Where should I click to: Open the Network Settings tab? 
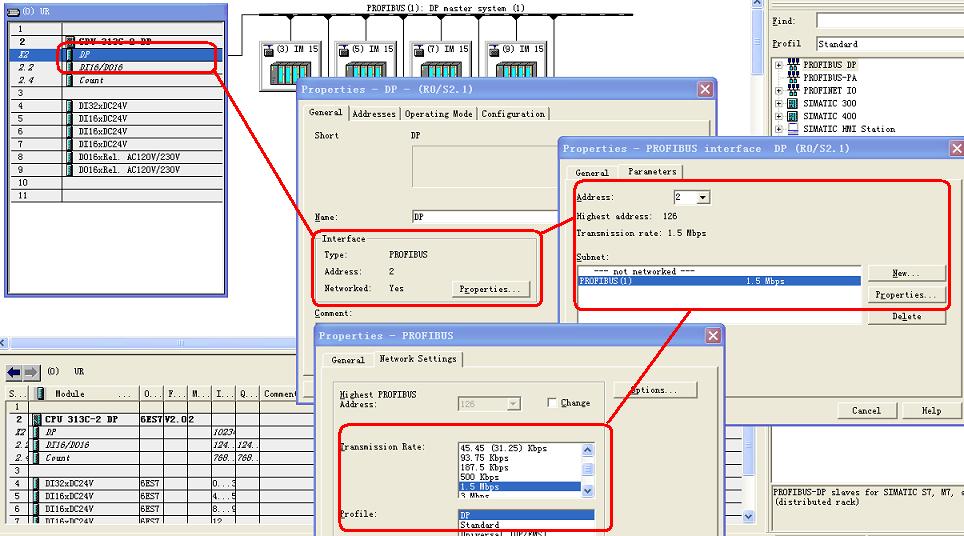(417, 359)
